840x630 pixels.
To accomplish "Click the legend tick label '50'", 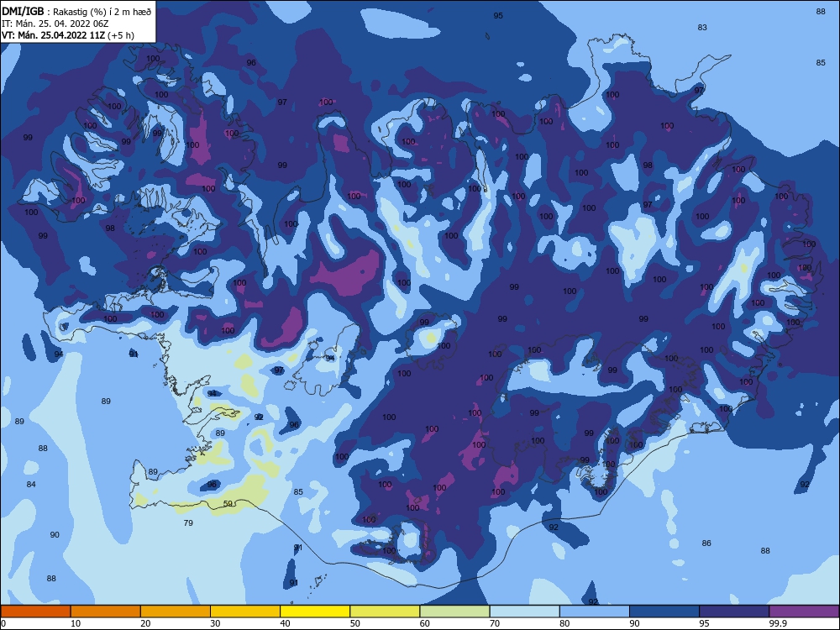I will pyautogui.click(x=355, y=623).
